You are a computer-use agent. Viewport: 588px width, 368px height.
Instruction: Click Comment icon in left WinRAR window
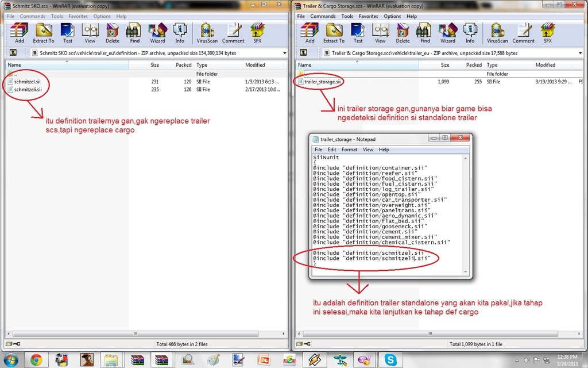[233, 33]
